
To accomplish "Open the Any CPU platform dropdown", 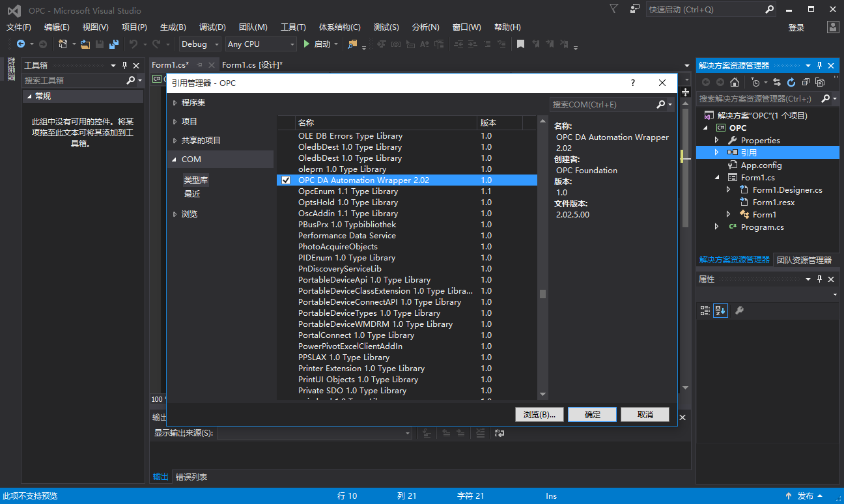I will [260, 44].
